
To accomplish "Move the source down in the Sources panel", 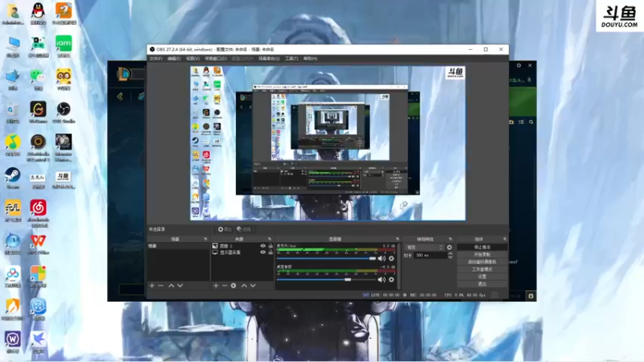I will [x=253, y=286].
